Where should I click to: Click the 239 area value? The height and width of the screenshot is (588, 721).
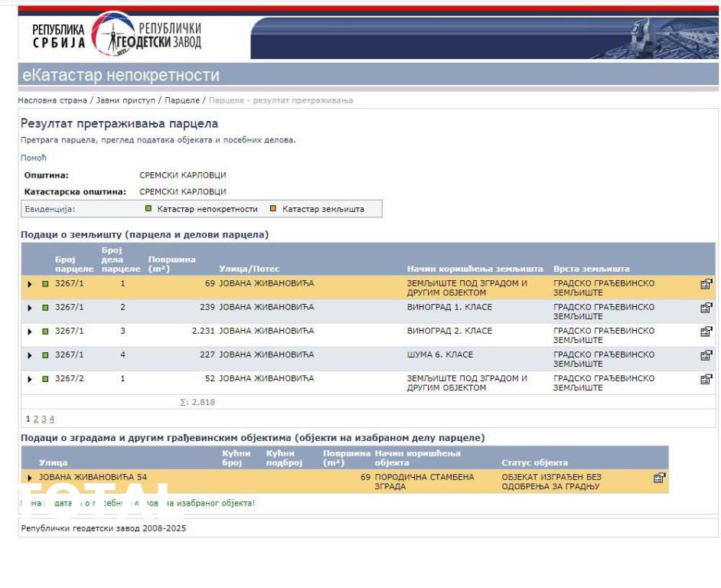[207, 307]
